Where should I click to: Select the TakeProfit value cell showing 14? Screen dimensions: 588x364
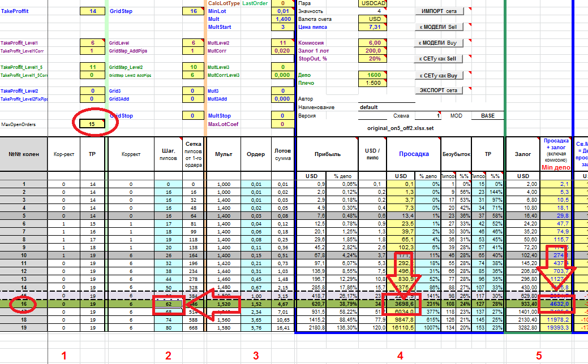tap(93, 11)
